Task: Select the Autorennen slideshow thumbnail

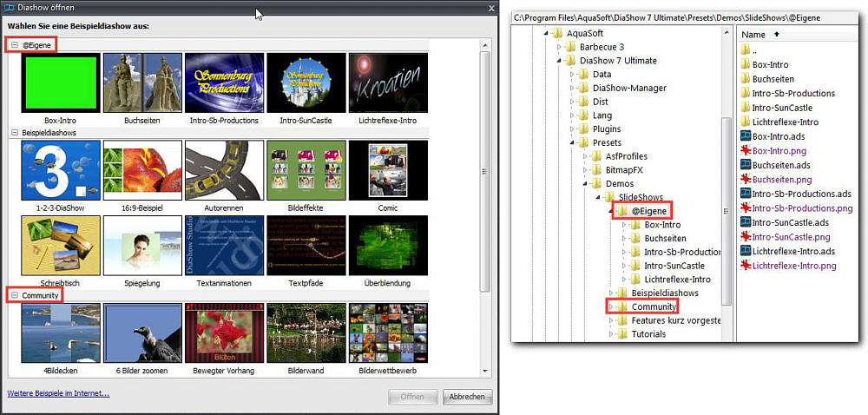Action: pos(224,169)
